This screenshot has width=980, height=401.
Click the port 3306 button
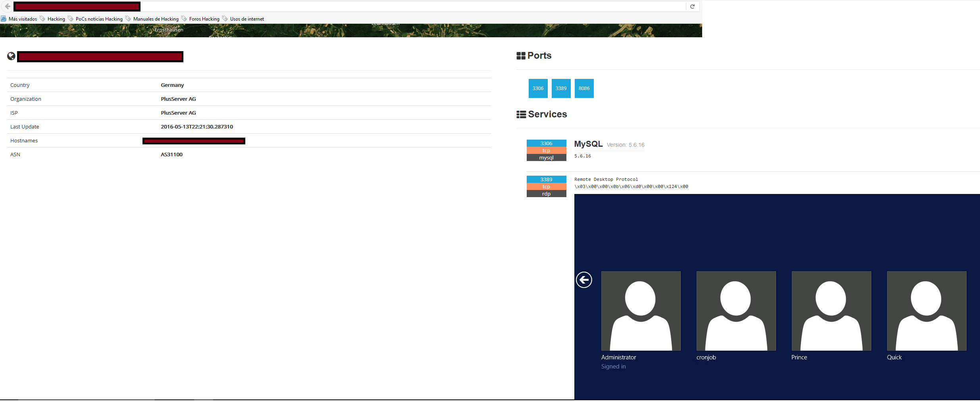point(538,88)
